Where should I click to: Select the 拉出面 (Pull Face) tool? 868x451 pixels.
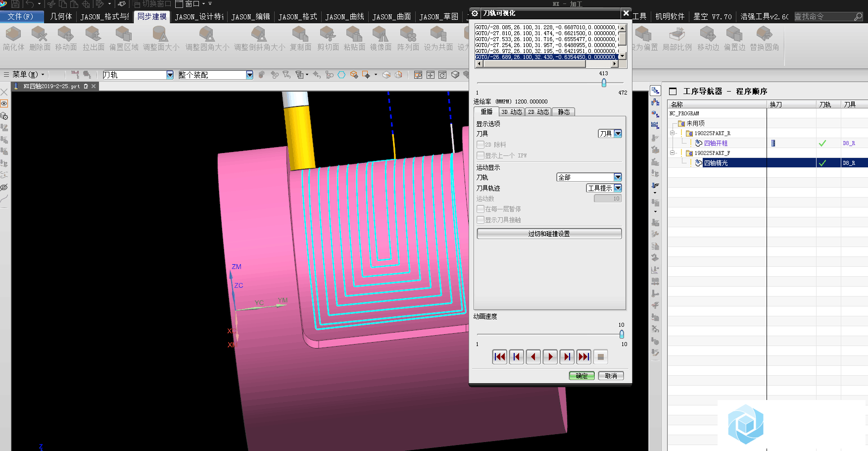coord(94,34)
